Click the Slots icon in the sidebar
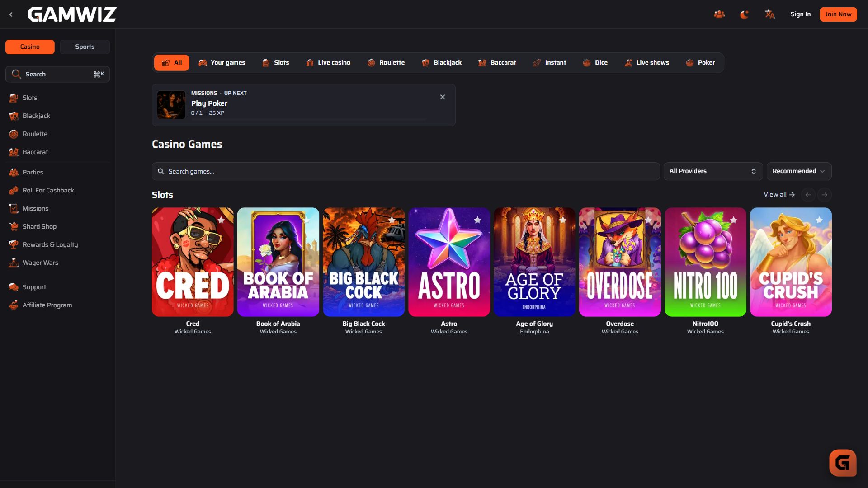 tap(14, 98)
